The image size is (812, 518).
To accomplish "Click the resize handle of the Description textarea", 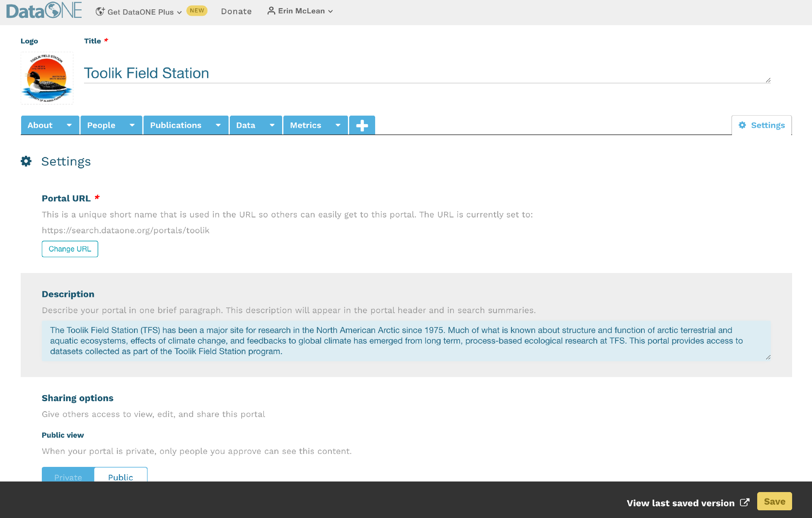I will [x=768, y=357].
